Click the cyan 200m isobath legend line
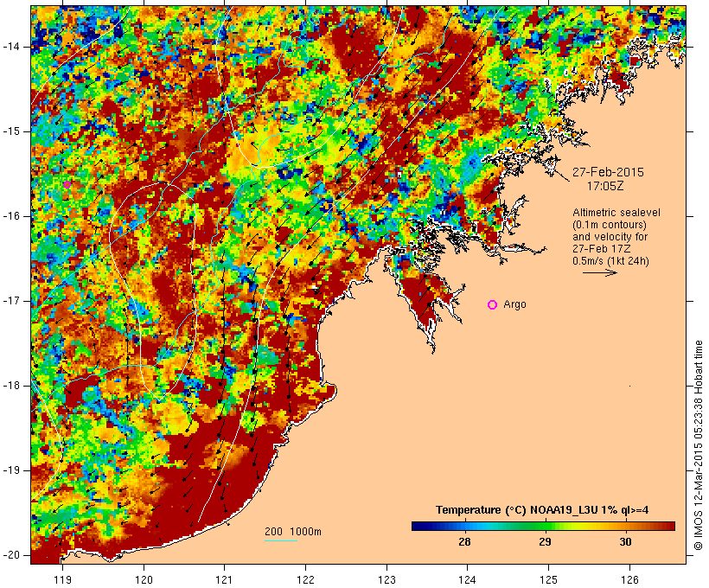Viewport: 709px width, 588px height. pos(281,540)
